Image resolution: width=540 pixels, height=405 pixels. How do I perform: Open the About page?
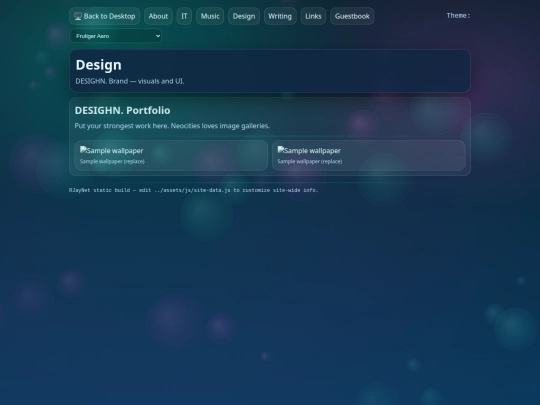coord(158,16)
